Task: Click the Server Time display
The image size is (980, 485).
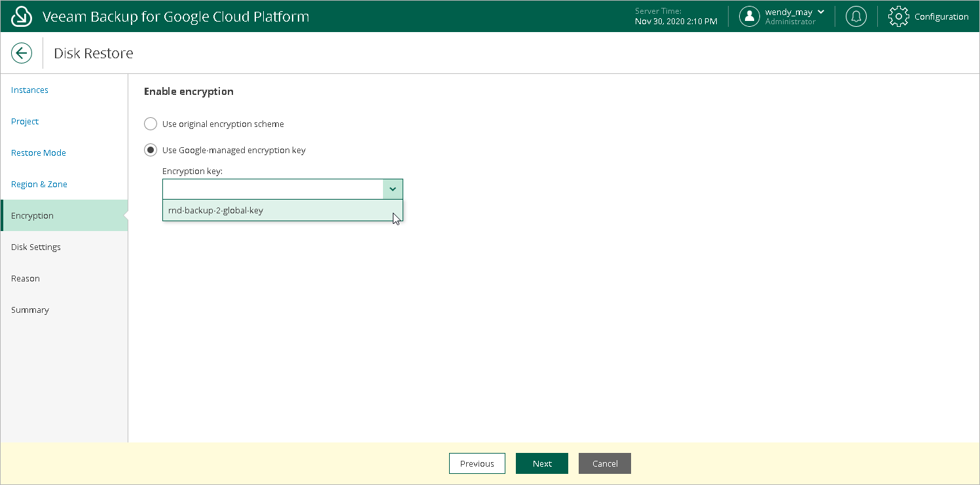Action: pyautogui.click(x=676, y=16)
